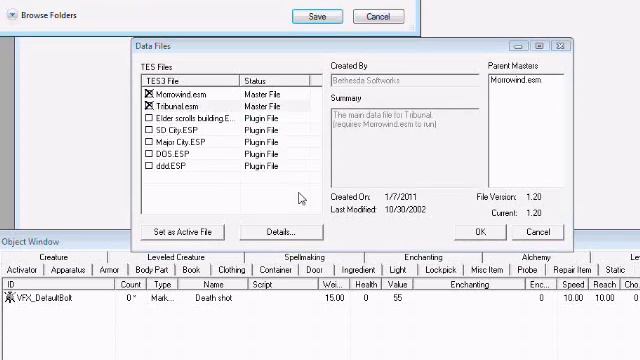
Task: Close the Data Files dialog
Action: (x=560, y=46)
